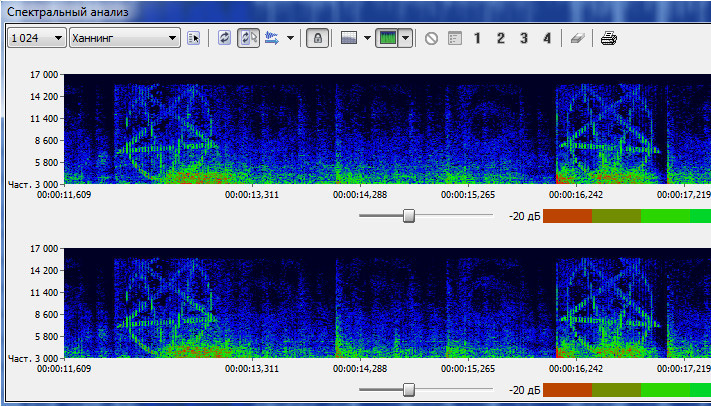Image resolution: width=711 pixels, height=406 pixels.
Task: Click the cursor settings icon beside window dropdown
Action: click(195, 38)
